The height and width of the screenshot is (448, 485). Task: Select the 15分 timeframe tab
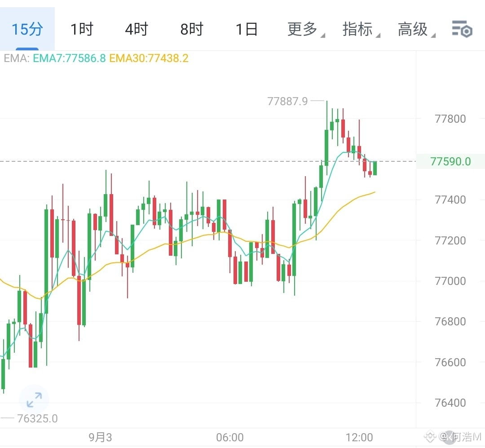click(27, 29)
